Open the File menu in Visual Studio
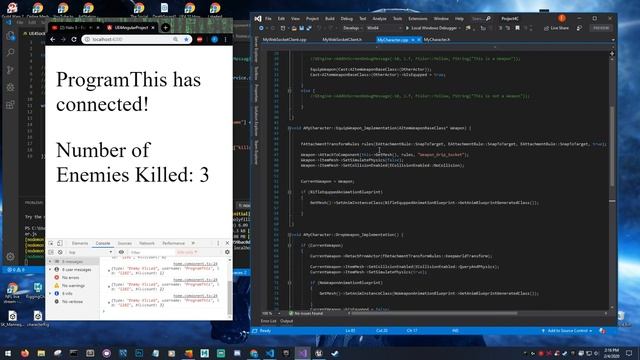This screenshot has width=640, height=360. click(x=268, y=19)
